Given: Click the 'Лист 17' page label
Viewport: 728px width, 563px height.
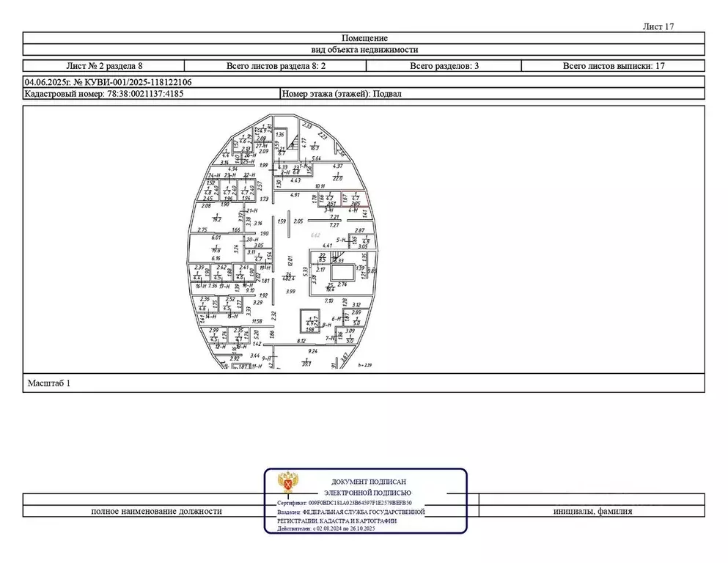Looking at the screenshot, I should [658, 26].
